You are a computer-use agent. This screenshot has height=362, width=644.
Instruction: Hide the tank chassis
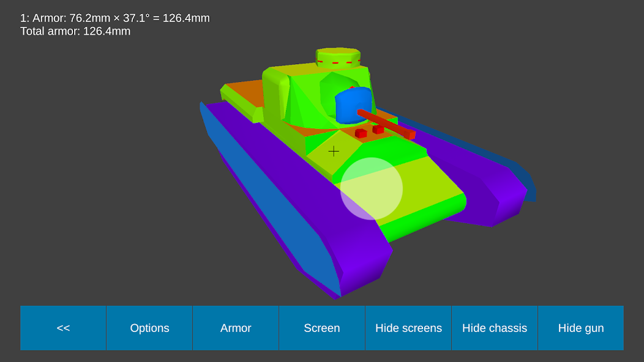click(494, 328)
